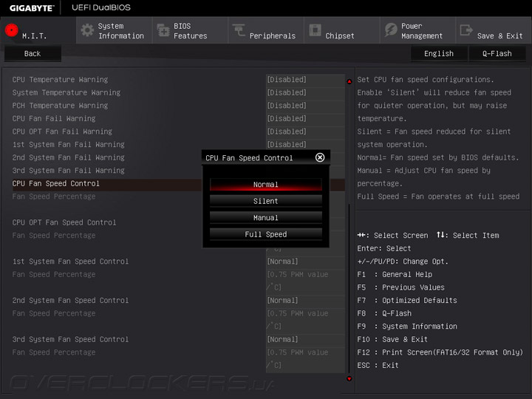Click the Power Management lightning icon
This screenshot has width=532, height=399.
391,30
